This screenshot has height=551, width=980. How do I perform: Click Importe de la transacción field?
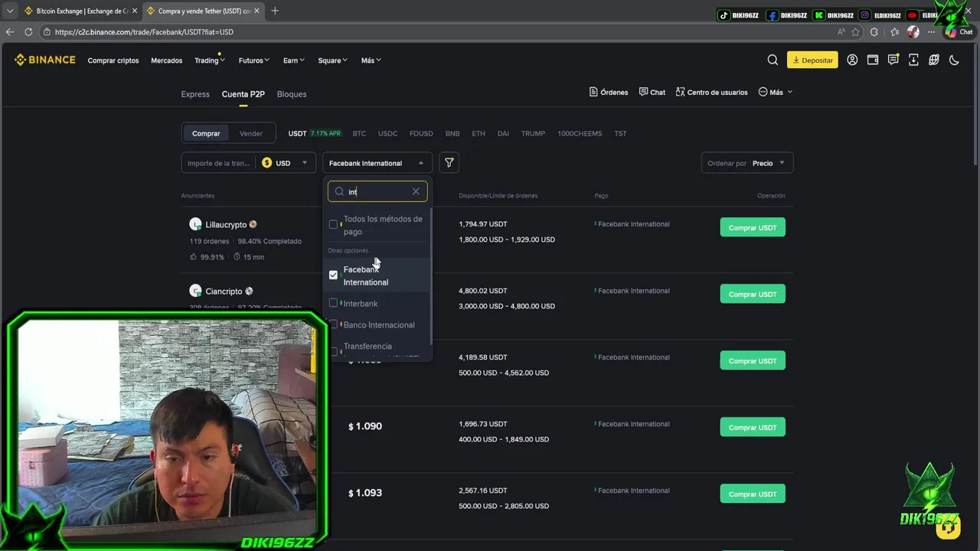point(220,163)
